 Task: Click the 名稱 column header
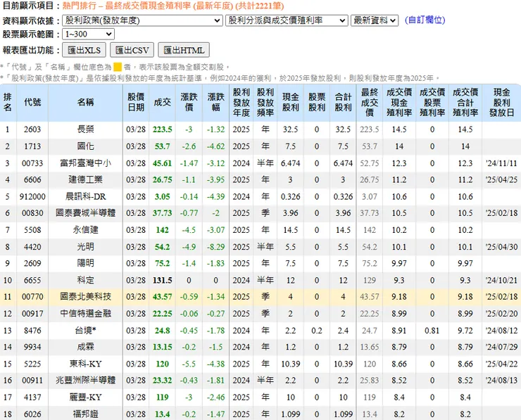click(x=85, y=102)
